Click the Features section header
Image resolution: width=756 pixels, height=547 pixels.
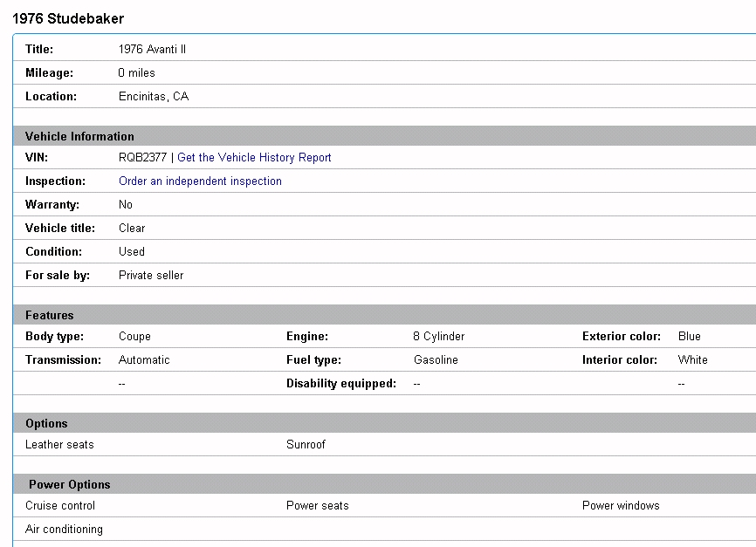click(50, 315)
